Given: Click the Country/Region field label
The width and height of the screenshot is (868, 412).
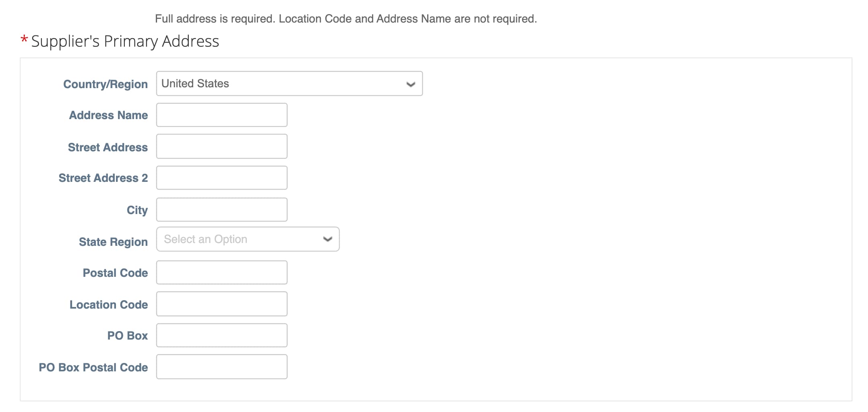Looking at the screenshot, I should [x=105, y=84].
